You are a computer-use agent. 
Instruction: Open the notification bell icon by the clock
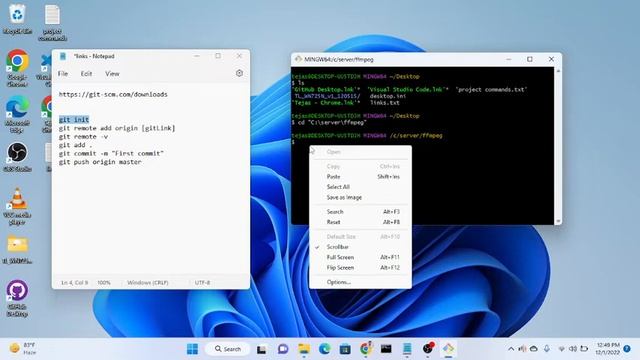point(627,349)
